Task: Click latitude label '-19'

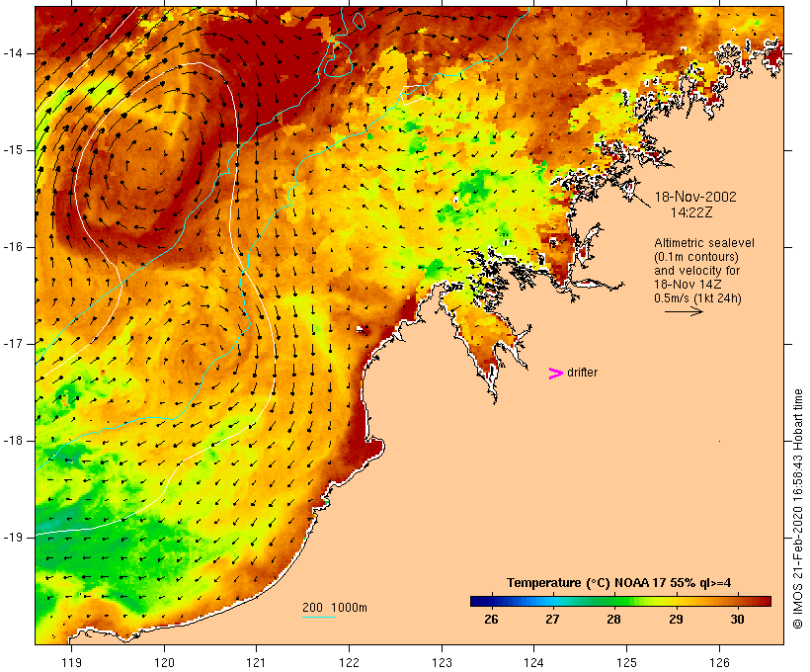Action: pos(13,538)
